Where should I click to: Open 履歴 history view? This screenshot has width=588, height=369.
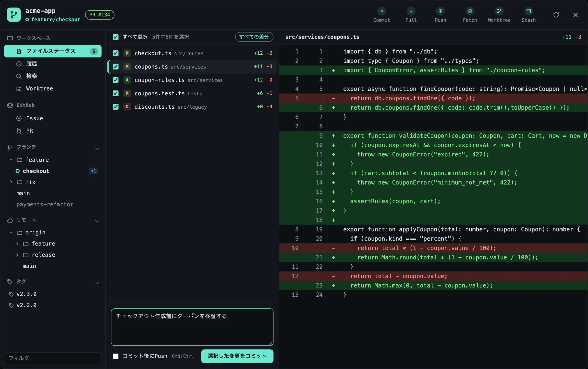53,64
